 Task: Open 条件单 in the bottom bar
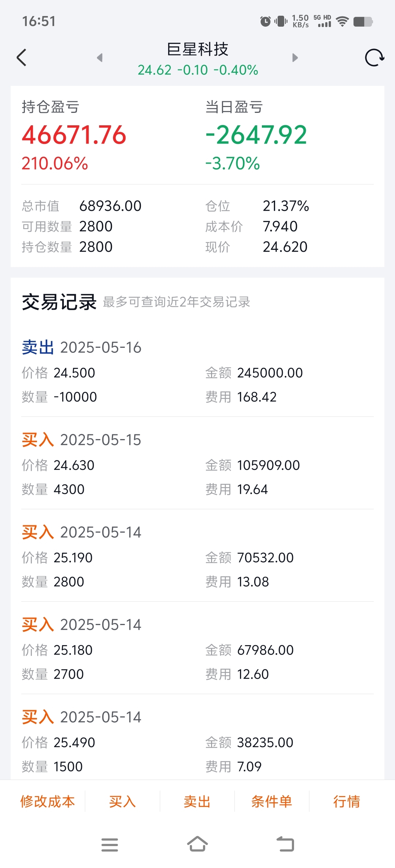272,802
